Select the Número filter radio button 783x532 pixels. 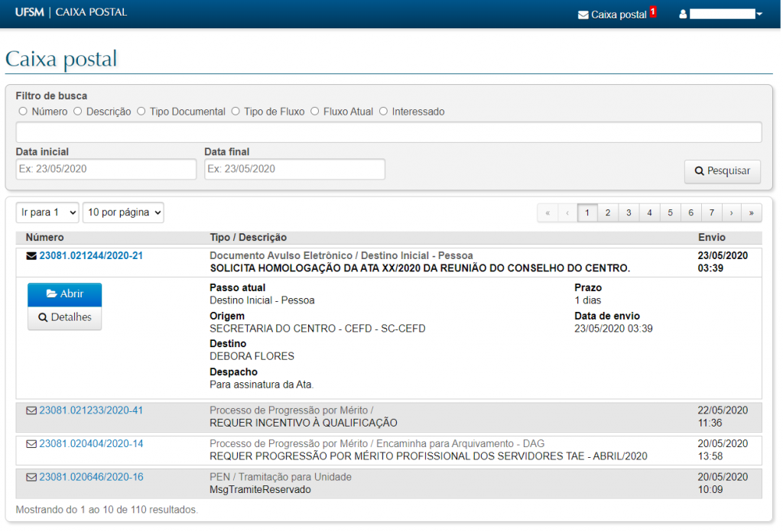23,112
